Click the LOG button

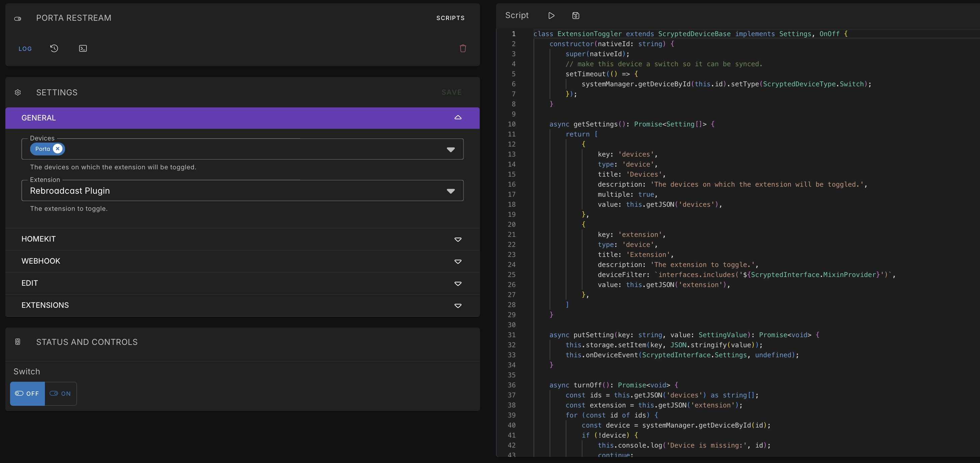pos(25,49)
